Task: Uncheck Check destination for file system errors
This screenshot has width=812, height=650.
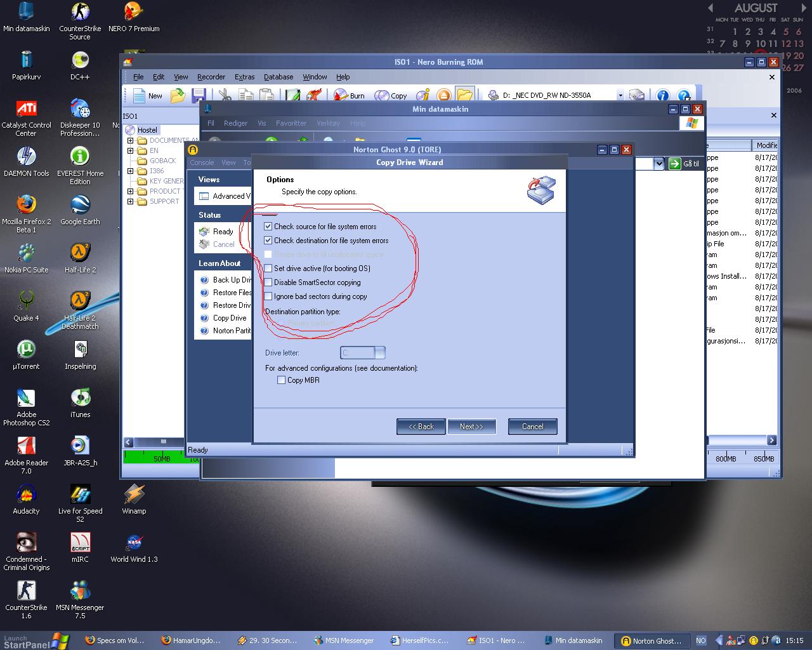Action: pyautogui.click(x=268, y=241)
